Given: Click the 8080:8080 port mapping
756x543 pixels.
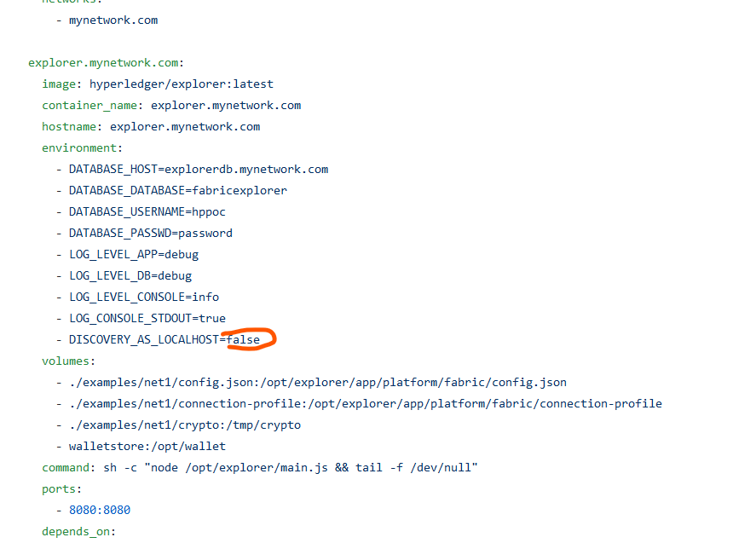Looking at the screenshot, I should [x=100, y=510].
